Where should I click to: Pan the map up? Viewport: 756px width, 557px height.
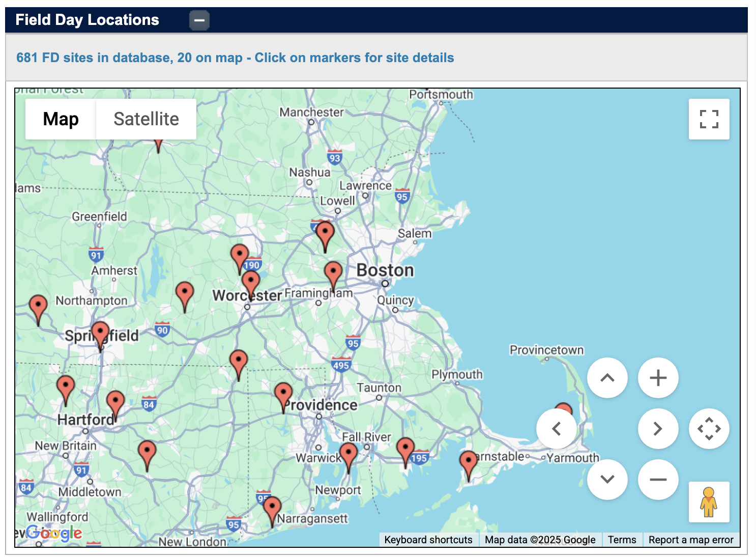tap(607, 378)
